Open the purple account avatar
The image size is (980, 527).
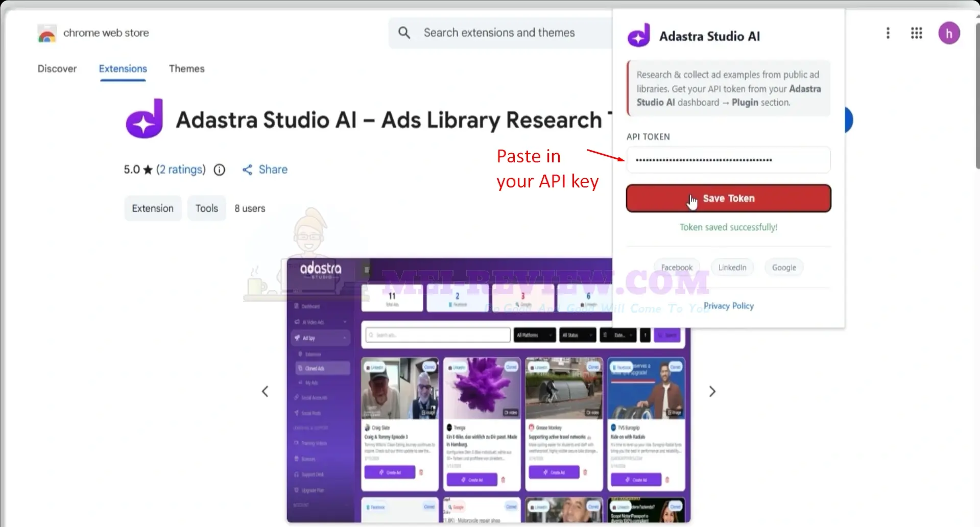(x=949, y=33)
